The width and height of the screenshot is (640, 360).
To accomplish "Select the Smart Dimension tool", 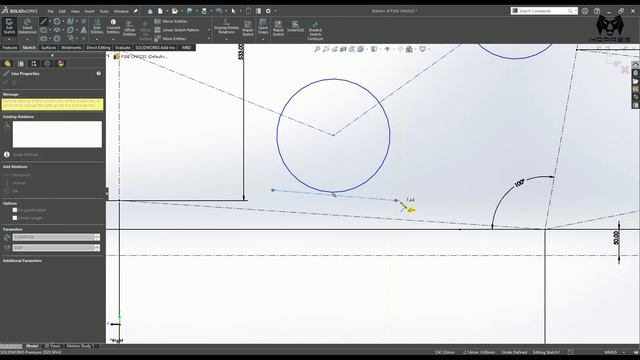I will [27, 27].
